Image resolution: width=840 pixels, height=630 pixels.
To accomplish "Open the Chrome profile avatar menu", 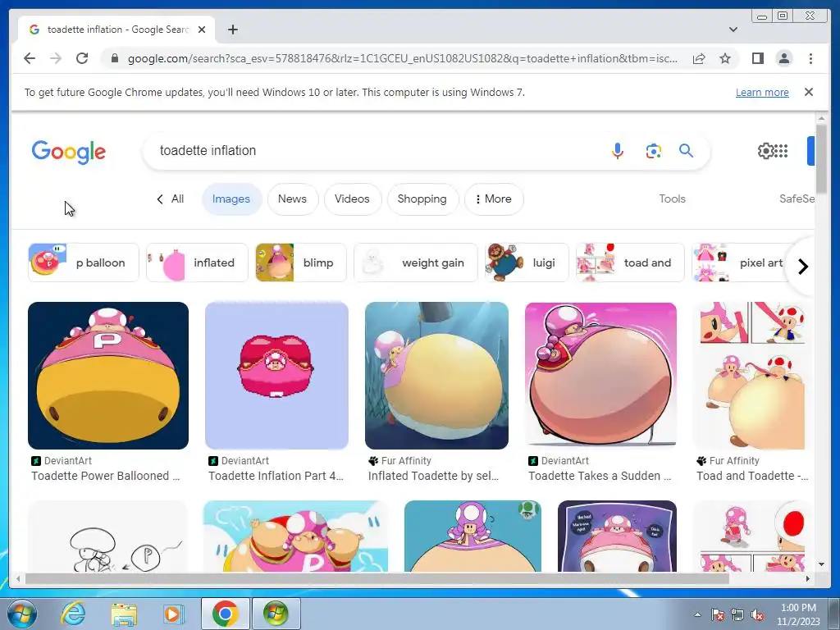I will (783, 58).
